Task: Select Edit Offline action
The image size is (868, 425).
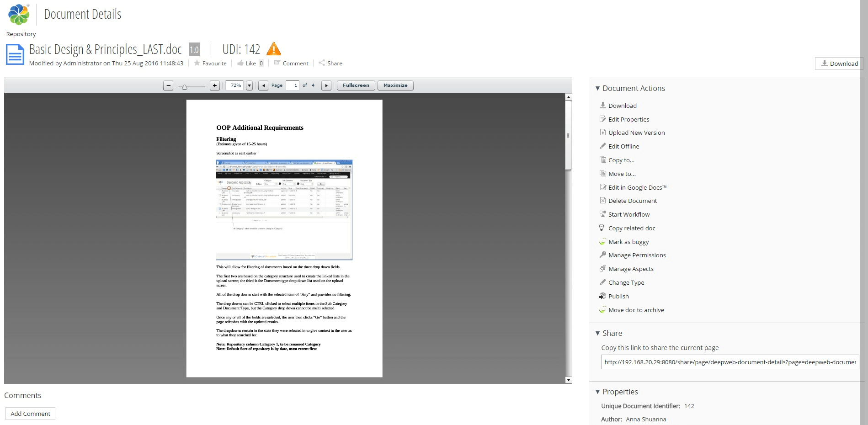Action: (x=623, y=146)
